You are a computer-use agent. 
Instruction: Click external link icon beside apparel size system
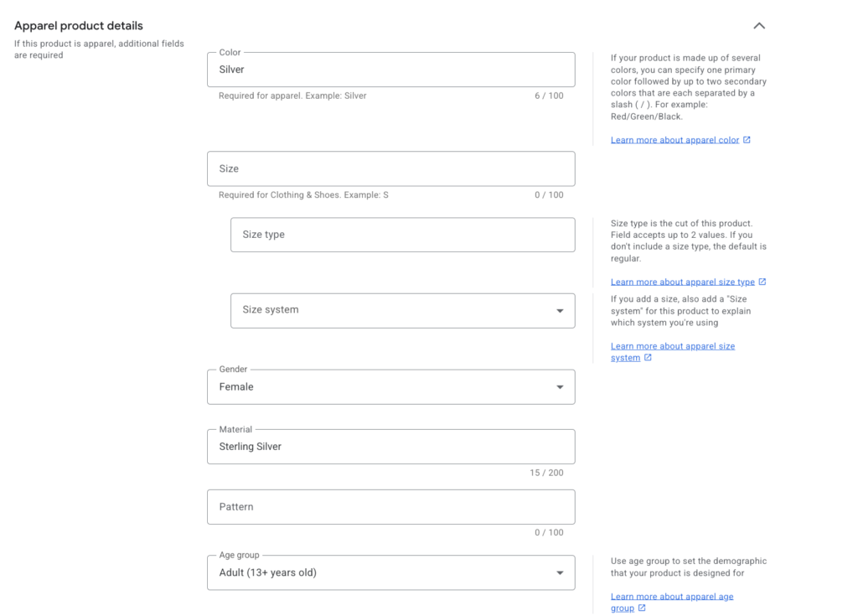point(648,357)
